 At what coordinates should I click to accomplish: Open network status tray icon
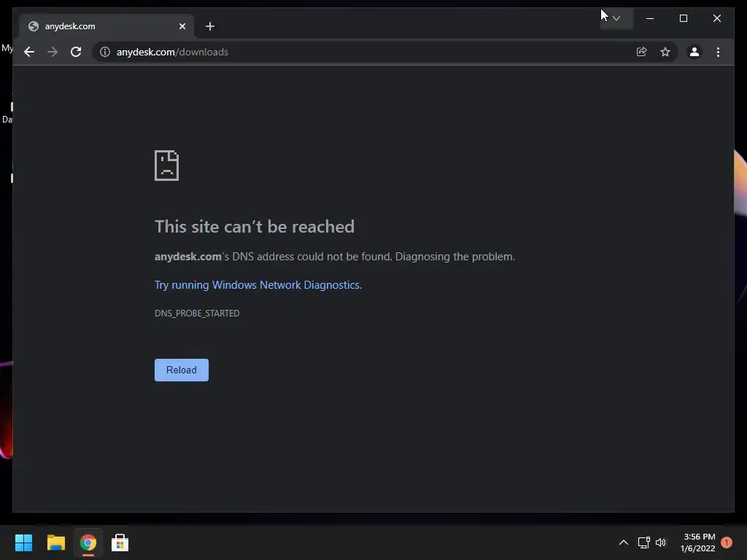point(643,542)
